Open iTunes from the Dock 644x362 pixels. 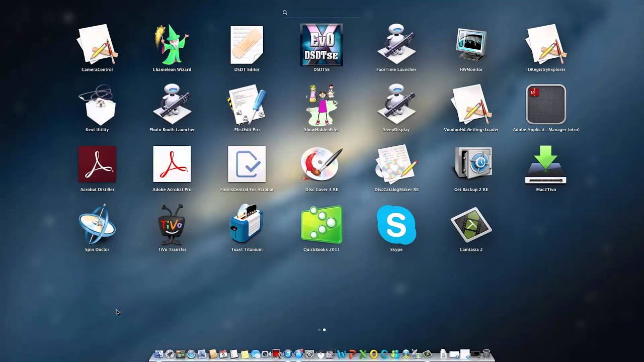click(x=288, y=354)
